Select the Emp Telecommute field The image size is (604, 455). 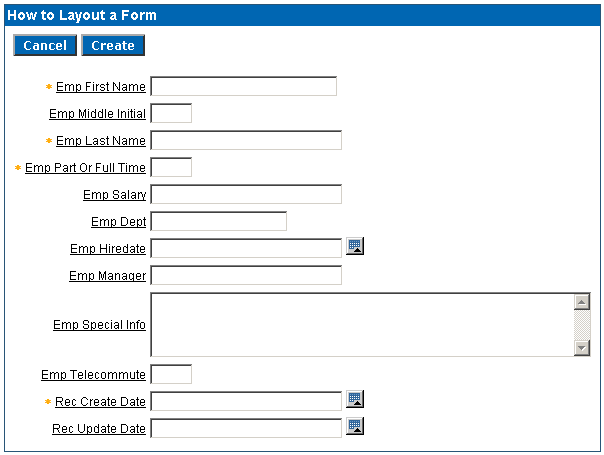pyautogui.click(x=171, y=374)
